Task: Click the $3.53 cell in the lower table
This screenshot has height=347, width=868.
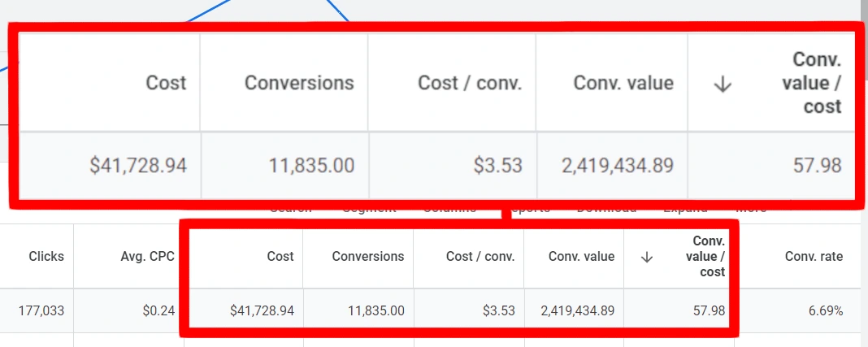Action: click(x=497, y=310)
